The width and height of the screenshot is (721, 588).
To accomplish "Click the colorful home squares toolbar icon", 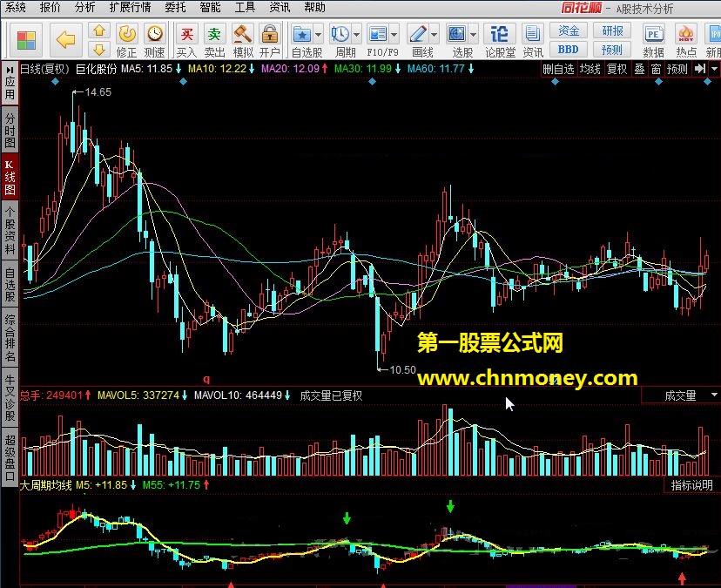I will point(26,40).
